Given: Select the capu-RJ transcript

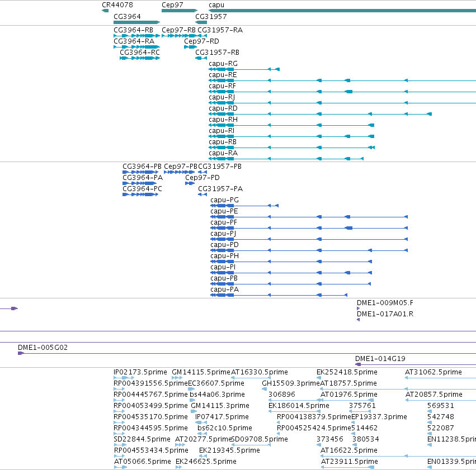Looking at the screenshot, I should tap(342, 103).
